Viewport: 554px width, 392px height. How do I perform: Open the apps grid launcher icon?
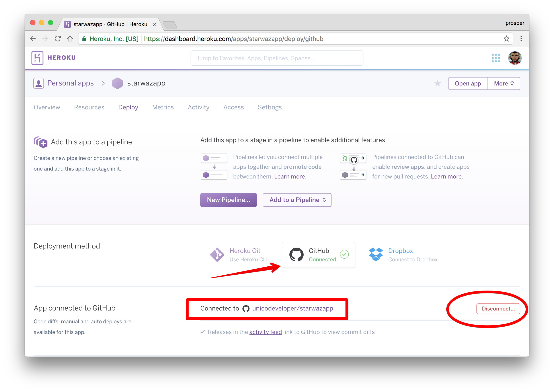tap(496, 58)
